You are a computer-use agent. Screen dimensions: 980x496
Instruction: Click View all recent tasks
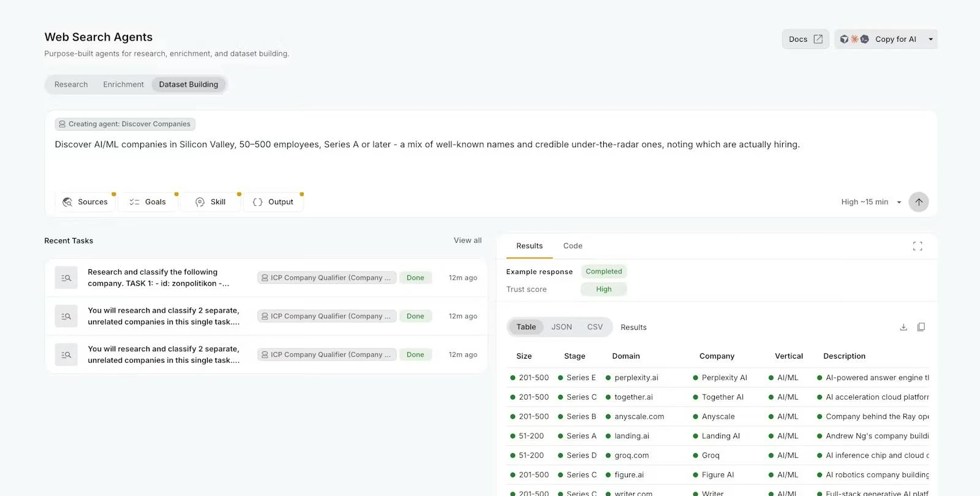pyautogui.click(x=467, y=240)
